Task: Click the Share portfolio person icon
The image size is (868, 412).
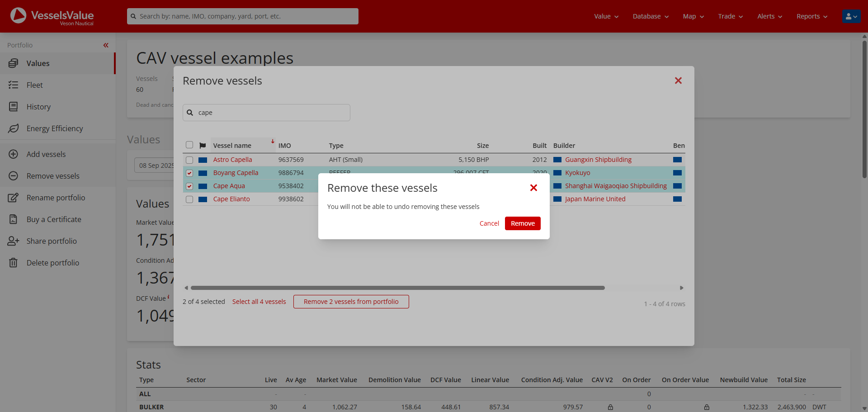Action: [x=14, y=241]
